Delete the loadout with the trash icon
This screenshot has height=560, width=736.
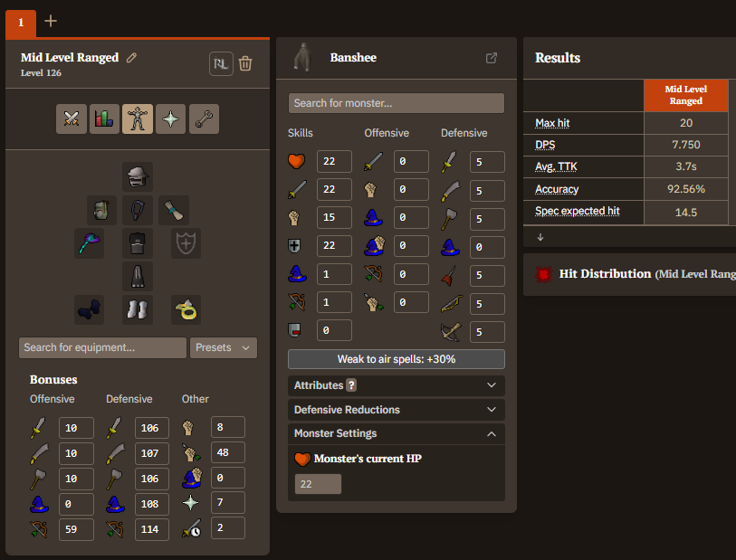pos(245,63)
